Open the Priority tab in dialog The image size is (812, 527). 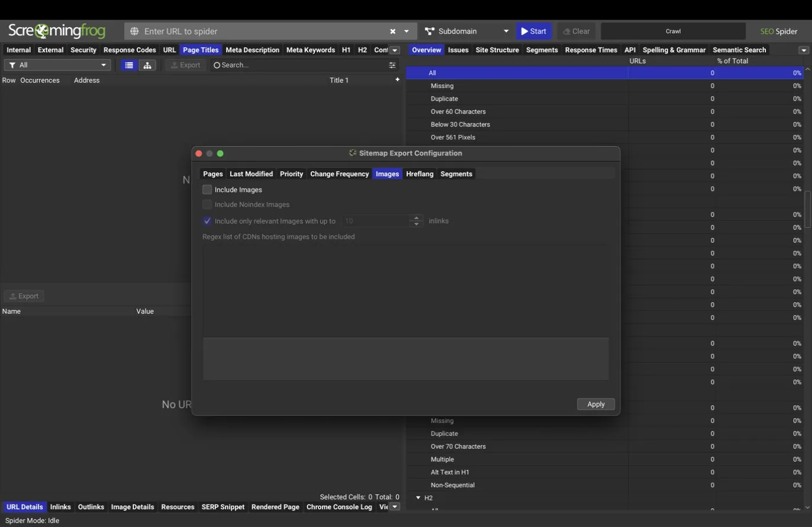pos(291,174)
